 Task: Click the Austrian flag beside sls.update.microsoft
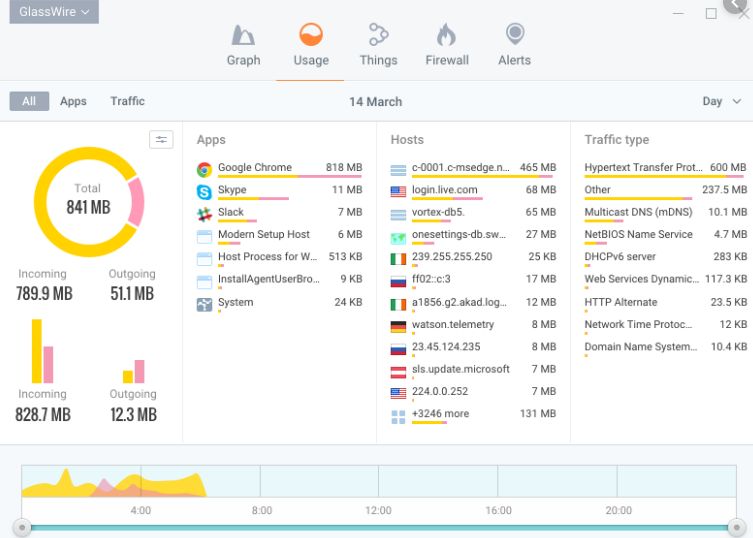pos(398,372)
